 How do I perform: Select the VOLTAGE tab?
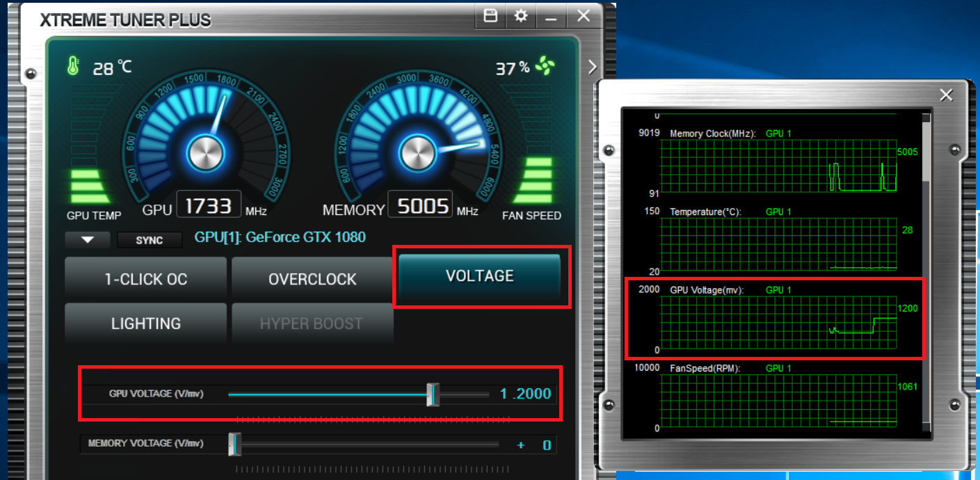pos(479,276)
